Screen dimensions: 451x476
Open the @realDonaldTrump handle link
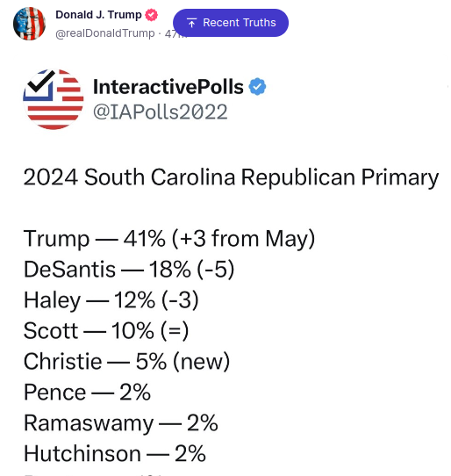pos(105,33)
